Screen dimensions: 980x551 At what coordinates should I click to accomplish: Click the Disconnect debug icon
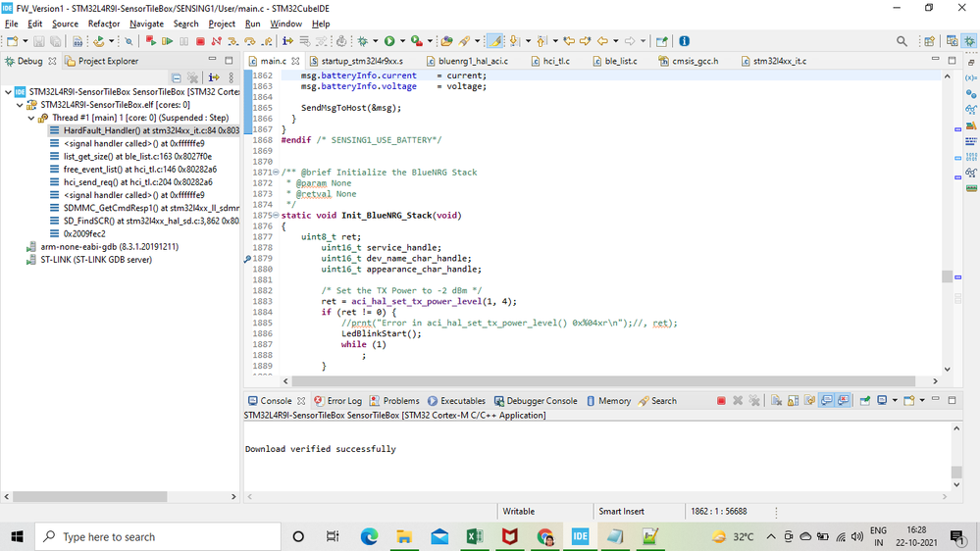click(216, 41)
